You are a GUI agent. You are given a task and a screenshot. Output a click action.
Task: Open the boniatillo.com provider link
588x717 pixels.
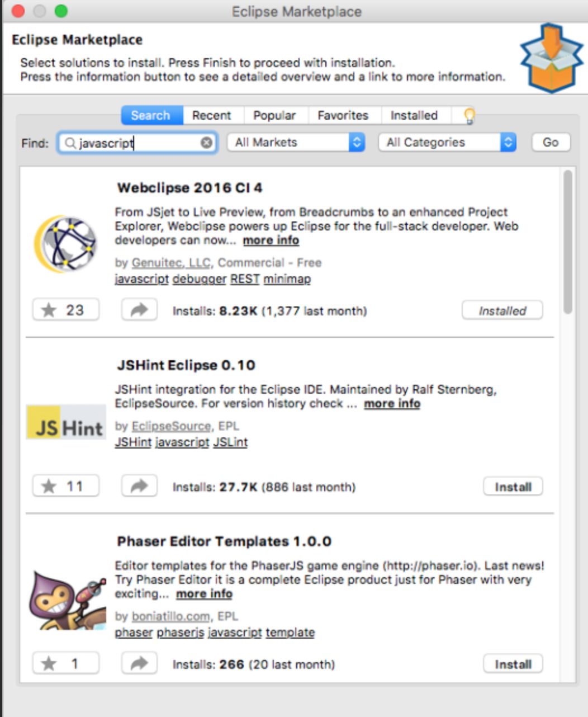[x=171, y=616]
